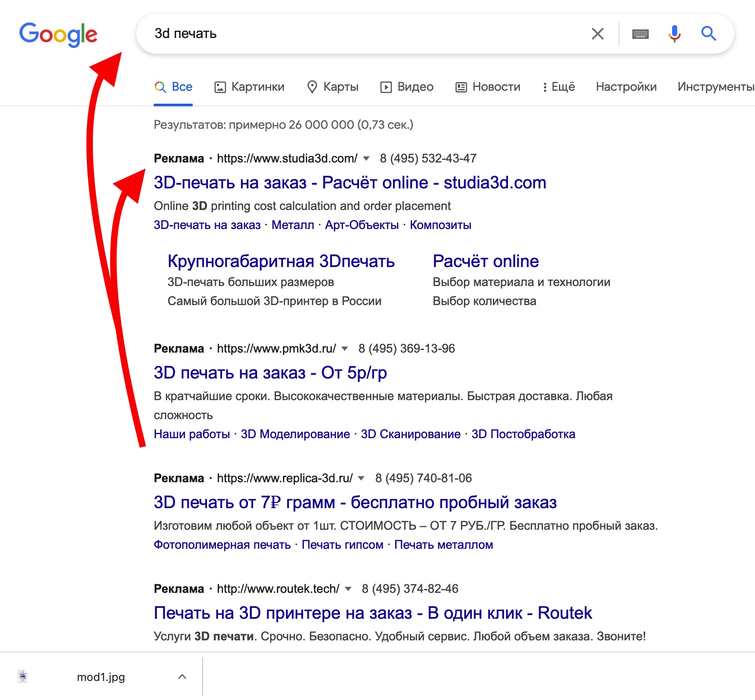Click the 3D Сканирование sitelink
The width and height of the screenshot is (755, 700).
click(411, 434)
